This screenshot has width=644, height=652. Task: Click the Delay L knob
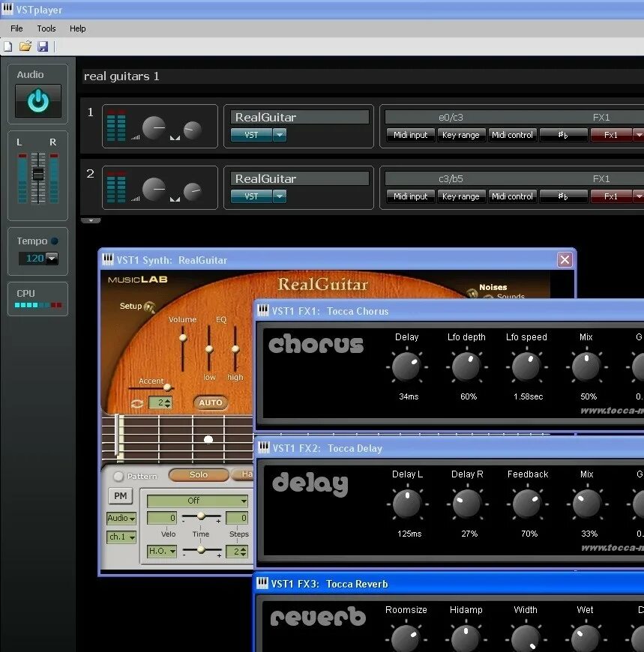[x=407, y=504]
